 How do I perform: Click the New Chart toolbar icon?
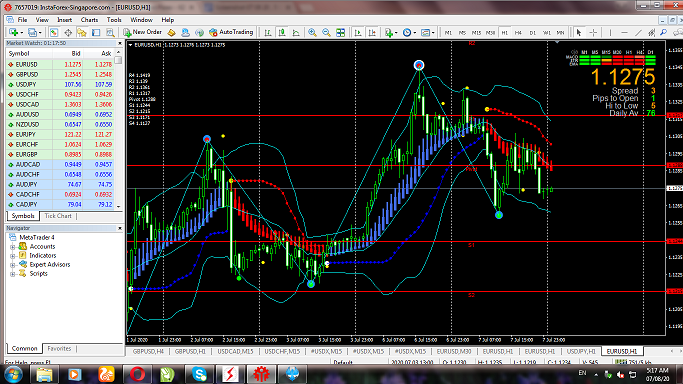click(14, 32)
